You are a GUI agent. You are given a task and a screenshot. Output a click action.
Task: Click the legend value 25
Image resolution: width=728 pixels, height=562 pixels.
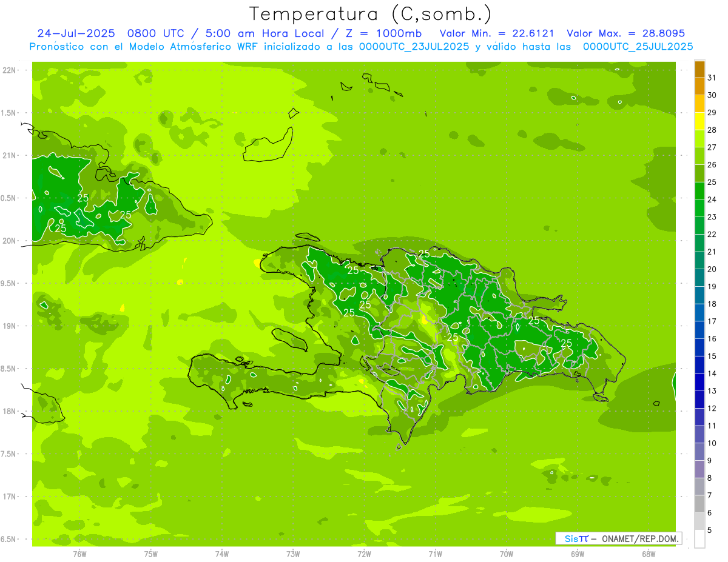tap(712, 182)
